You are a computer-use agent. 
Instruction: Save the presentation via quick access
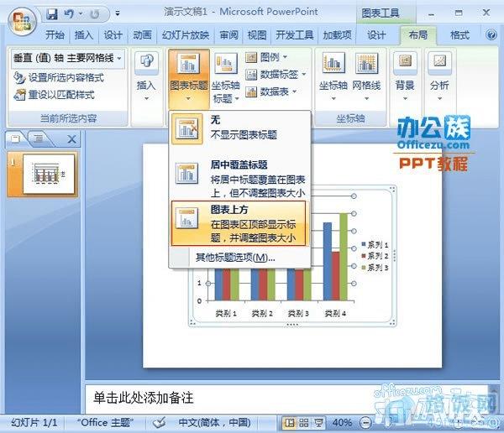coord(52,13)
